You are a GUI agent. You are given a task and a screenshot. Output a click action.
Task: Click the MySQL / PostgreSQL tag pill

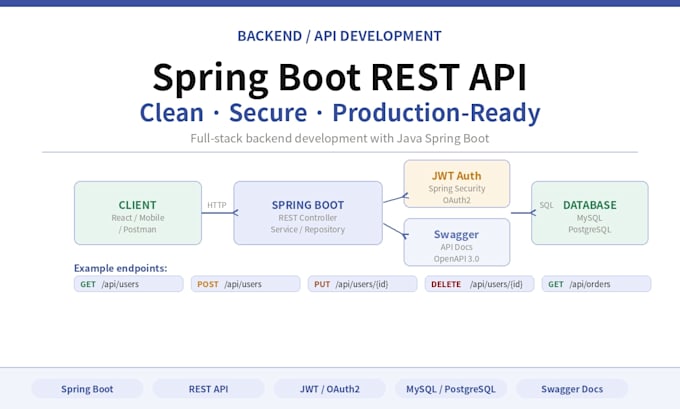coord(451,389)
